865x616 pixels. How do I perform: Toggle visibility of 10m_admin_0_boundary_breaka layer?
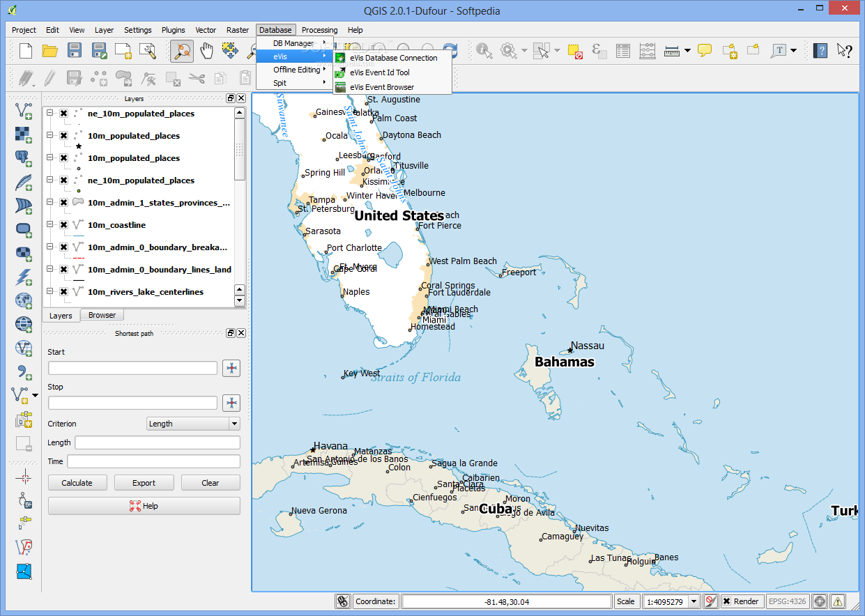coord(63,247)
